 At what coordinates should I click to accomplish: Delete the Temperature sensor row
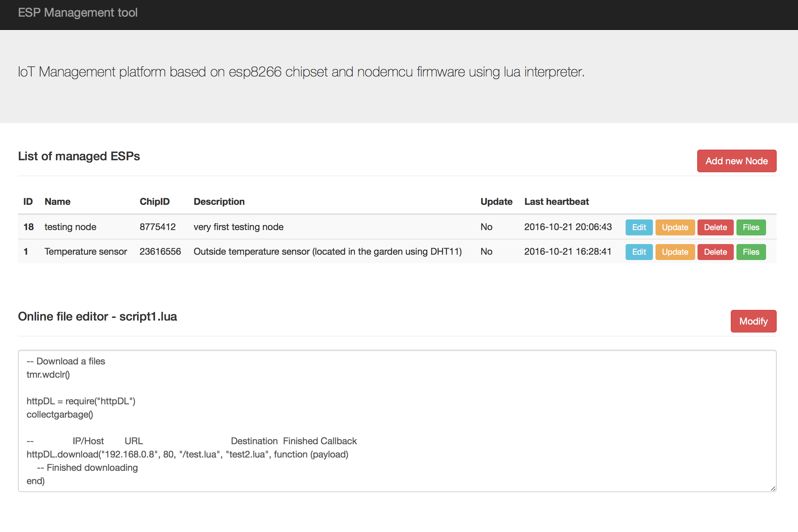click(x=715, y=252)
